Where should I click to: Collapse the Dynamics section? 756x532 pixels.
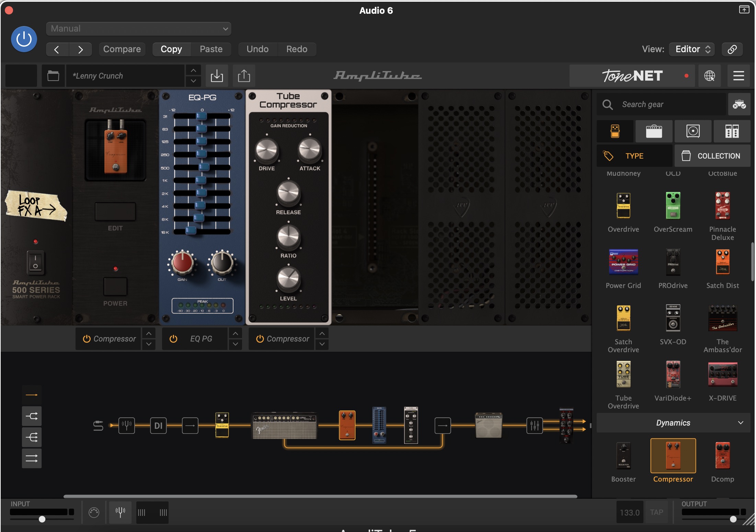pos(673,423)
